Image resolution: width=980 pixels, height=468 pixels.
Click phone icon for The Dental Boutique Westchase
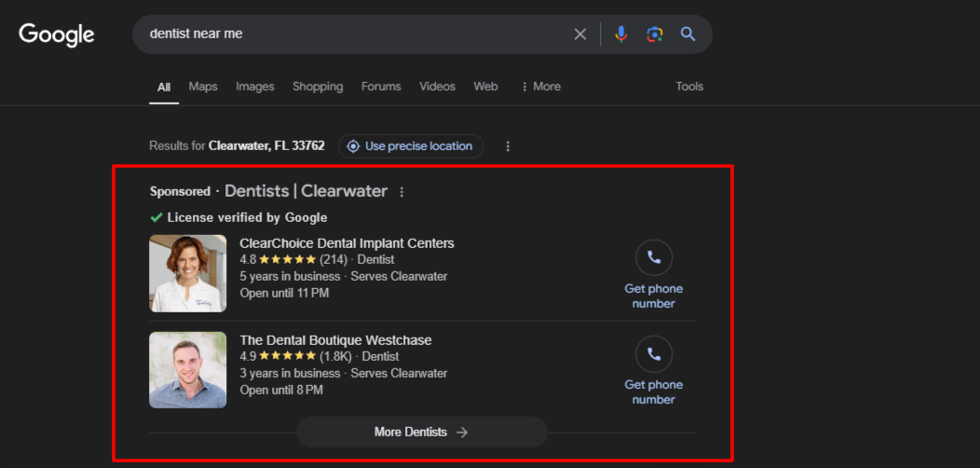click(654, 354)
